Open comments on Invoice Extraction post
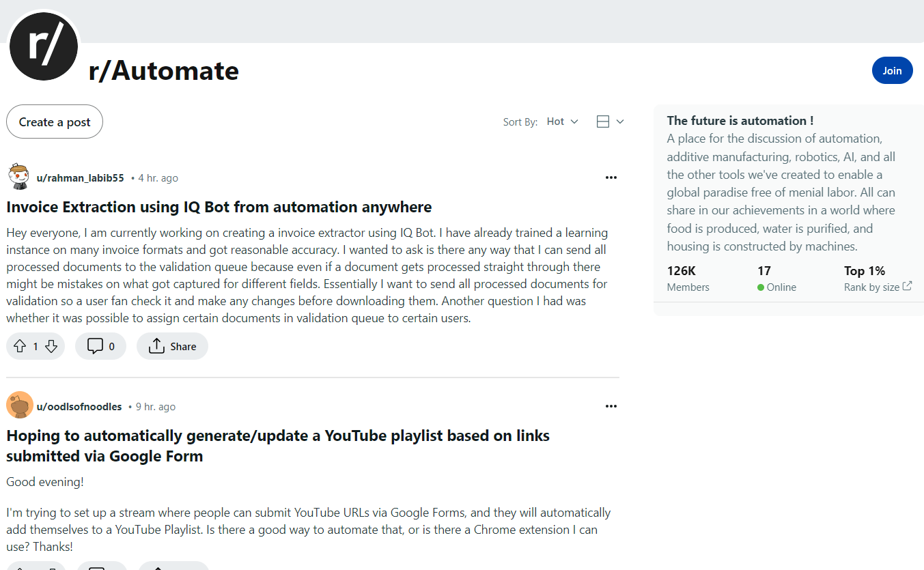 point(100,346)
